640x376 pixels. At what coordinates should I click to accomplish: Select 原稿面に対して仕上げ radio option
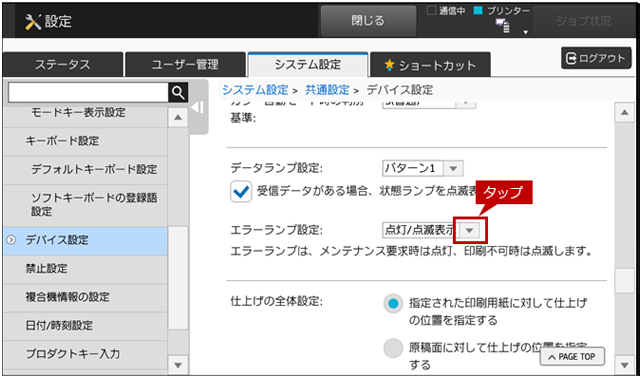393,348
